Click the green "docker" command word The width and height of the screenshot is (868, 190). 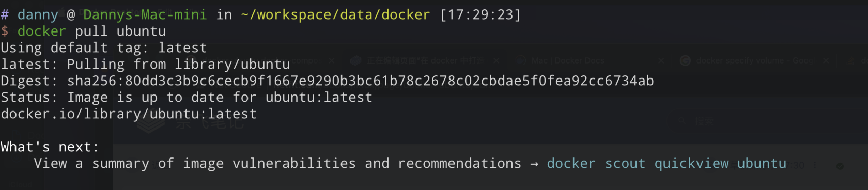[x=42, y=31]
